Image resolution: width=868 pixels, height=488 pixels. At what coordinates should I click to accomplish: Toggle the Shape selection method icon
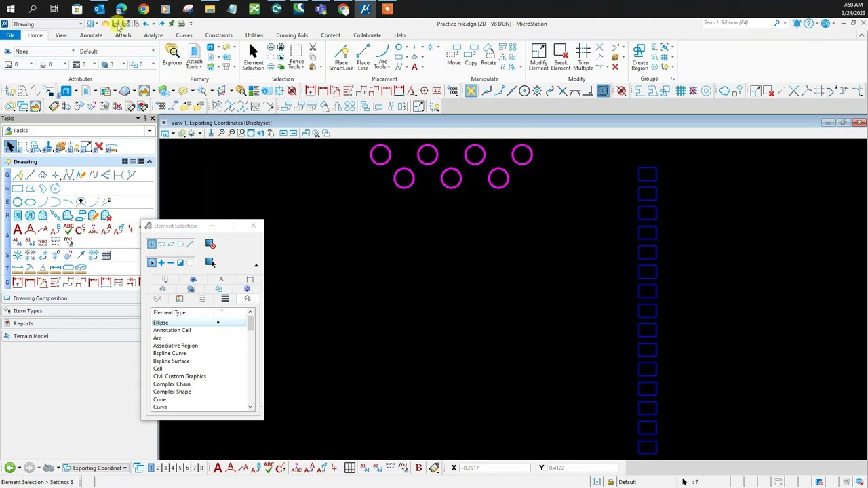(x=171, y=244)
